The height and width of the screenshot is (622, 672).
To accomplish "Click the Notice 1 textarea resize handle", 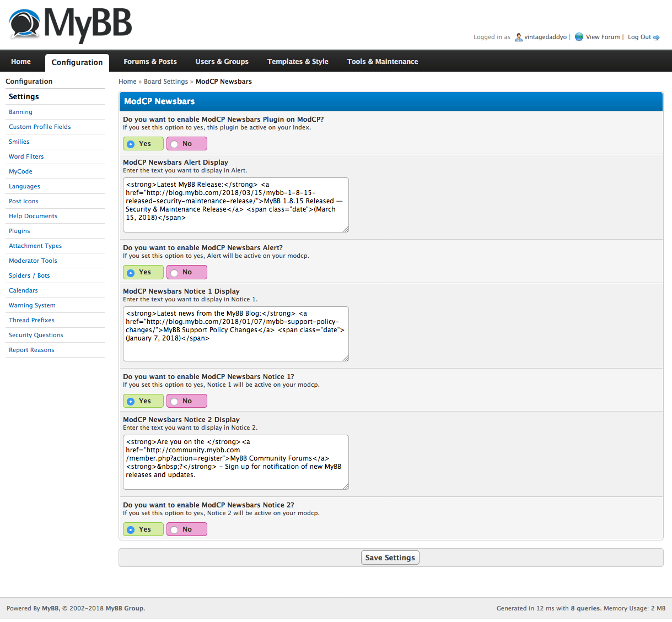I will [x=346, y=358].
